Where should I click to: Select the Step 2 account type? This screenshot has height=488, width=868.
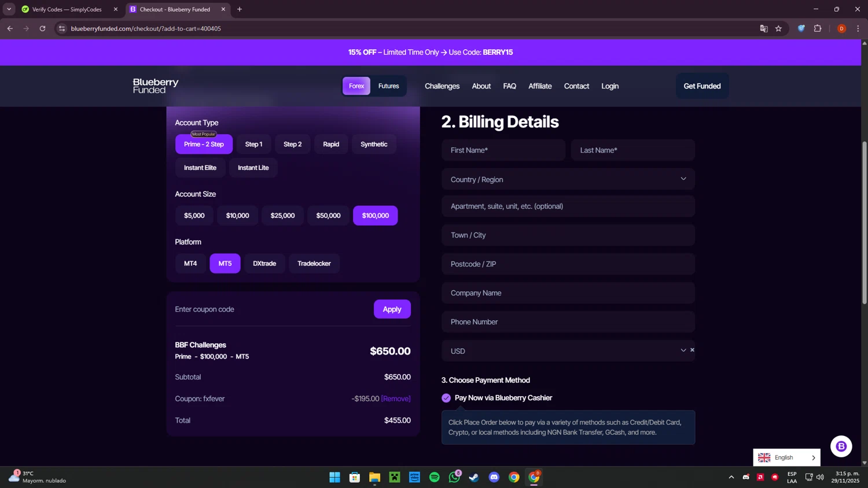(292, 144)
